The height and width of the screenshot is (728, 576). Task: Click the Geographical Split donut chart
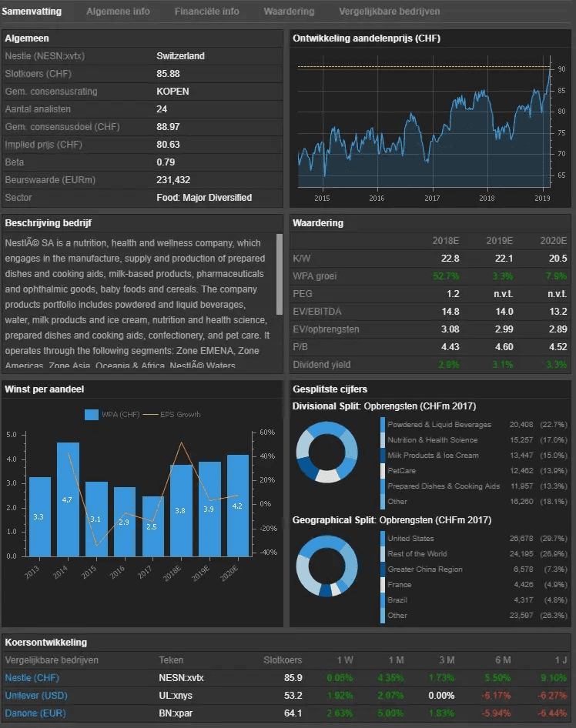[327, 566]
